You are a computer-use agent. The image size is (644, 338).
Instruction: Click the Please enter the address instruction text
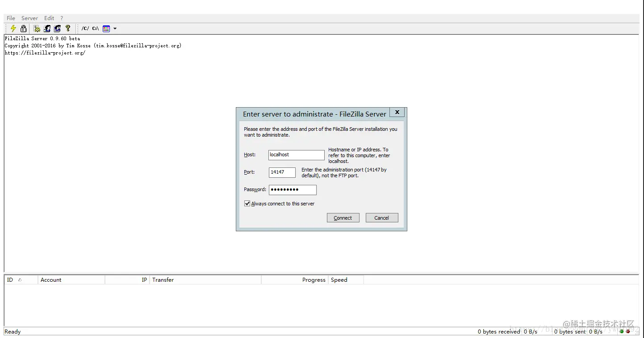(x=320, y=132)
